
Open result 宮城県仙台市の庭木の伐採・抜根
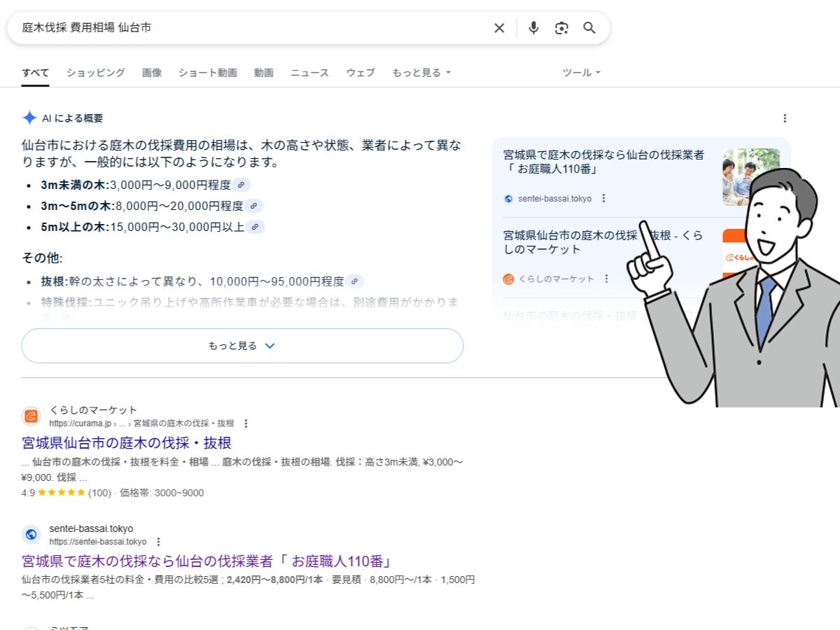127,443
